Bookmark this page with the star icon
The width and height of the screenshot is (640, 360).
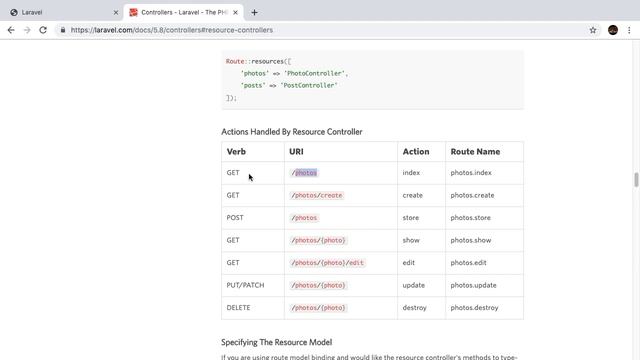coord(593,30)
